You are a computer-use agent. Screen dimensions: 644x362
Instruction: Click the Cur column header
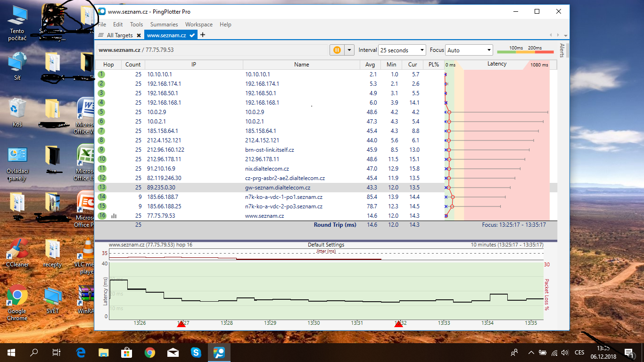[x=413, y=65]
